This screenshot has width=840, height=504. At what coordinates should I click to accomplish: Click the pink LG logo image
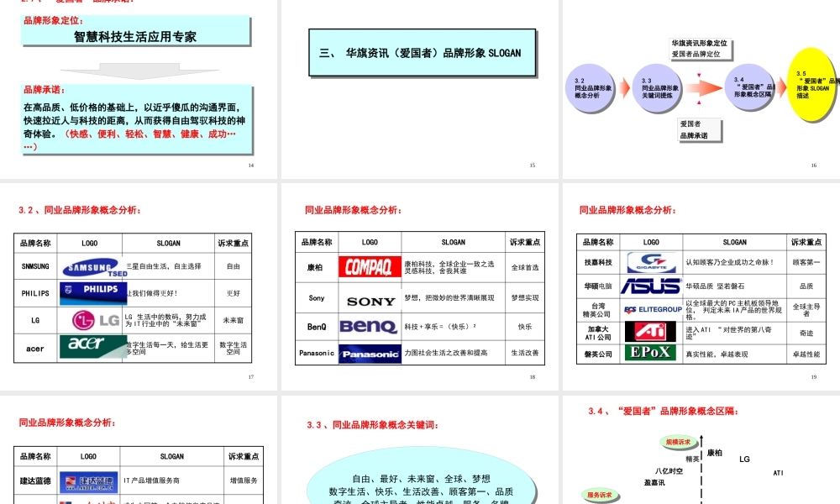pos(96,320)
